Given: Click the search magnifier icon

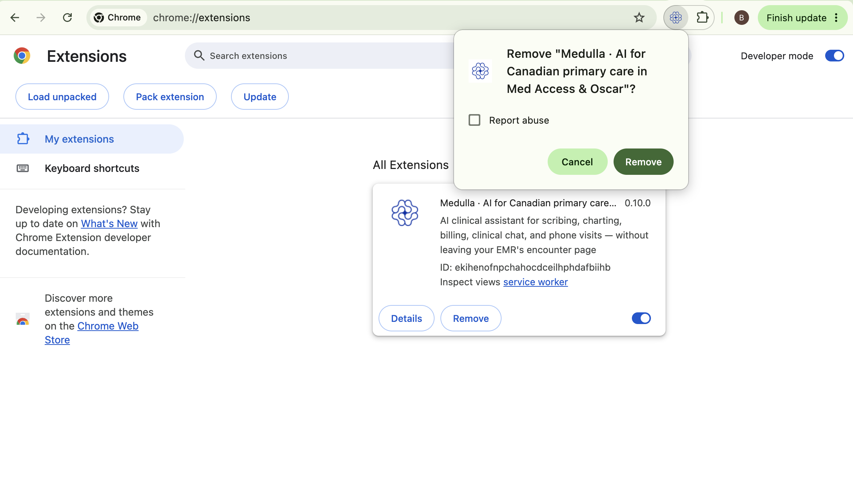Looking at the screenshot, I should (x=199, y=56).
